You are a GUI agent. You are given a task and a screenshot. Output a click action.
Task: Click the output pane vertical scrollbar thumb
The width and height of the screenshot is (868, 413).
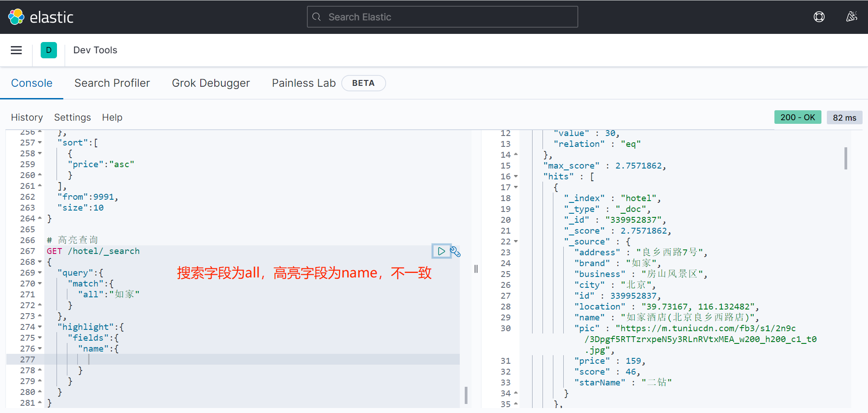845,158
